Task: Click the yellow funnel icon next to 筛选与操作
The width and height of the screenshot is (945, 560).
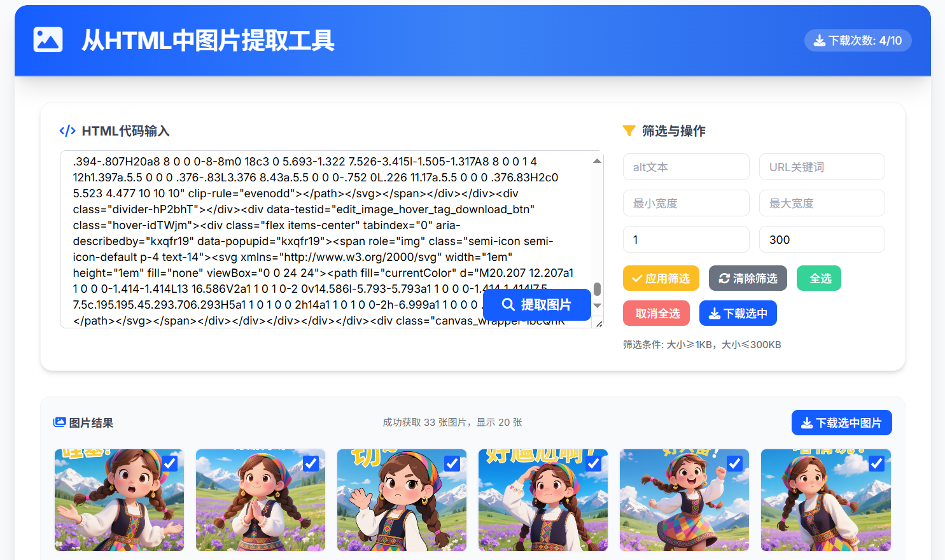Action: pos(629,130)
